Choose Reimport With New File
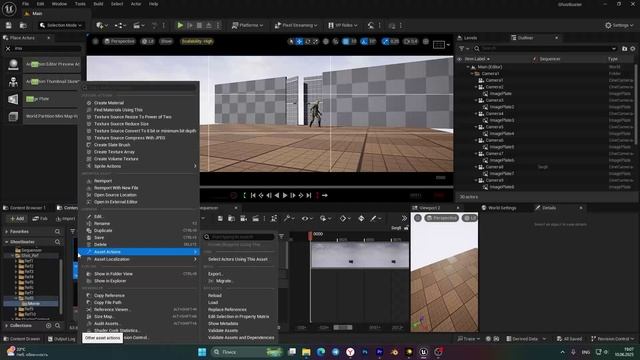 (x=116, y=188)
